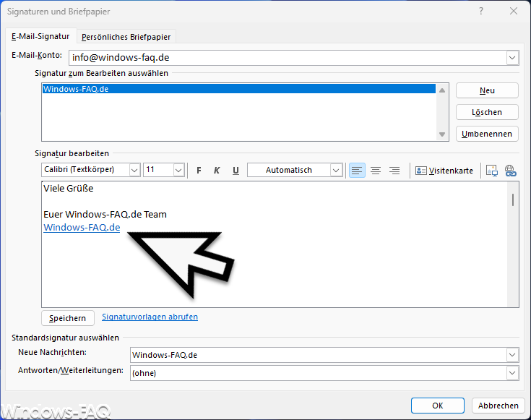Align signature text right
531x420 pixels.
(x=394, y=170)
